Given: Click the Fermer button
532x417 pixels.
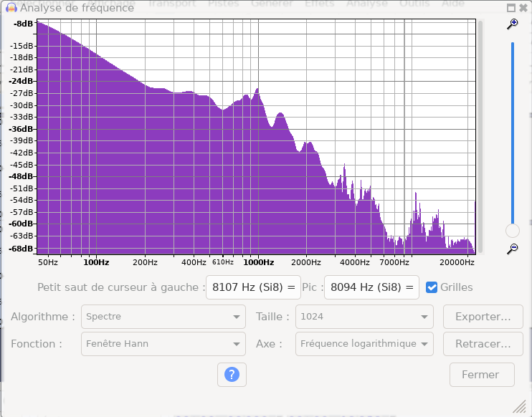Looking at the screenshot, I should click(482, 375).
